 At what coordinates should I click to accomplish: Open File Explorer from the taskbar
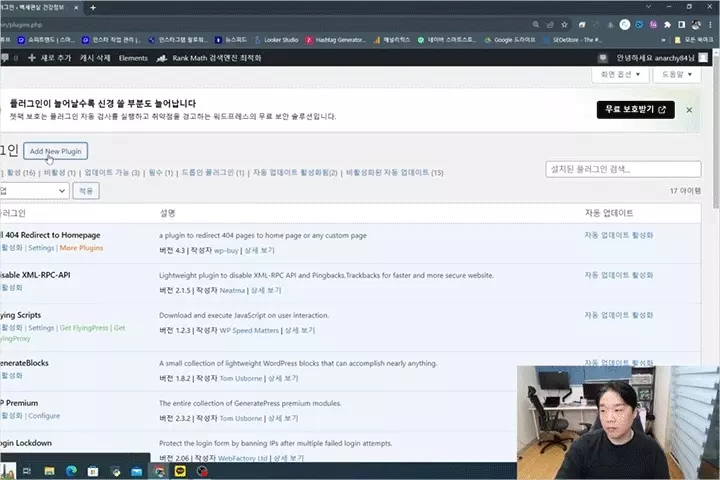pos(50,471)
